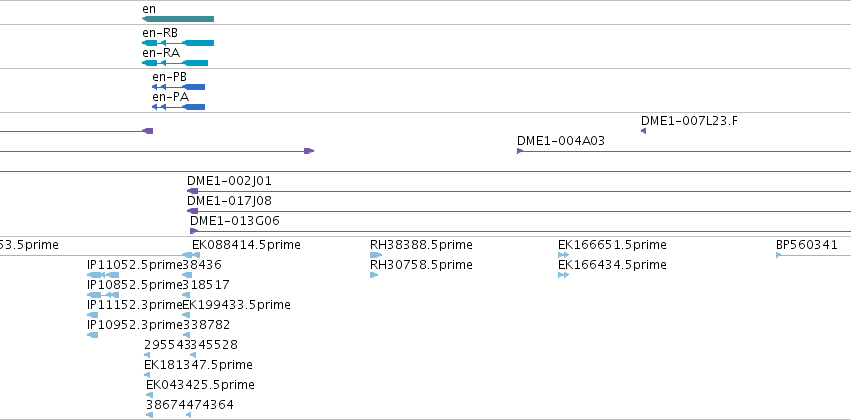Screen dimensions: 851x420
Task: Select the teal en gene bar
Action: [178, 19]
